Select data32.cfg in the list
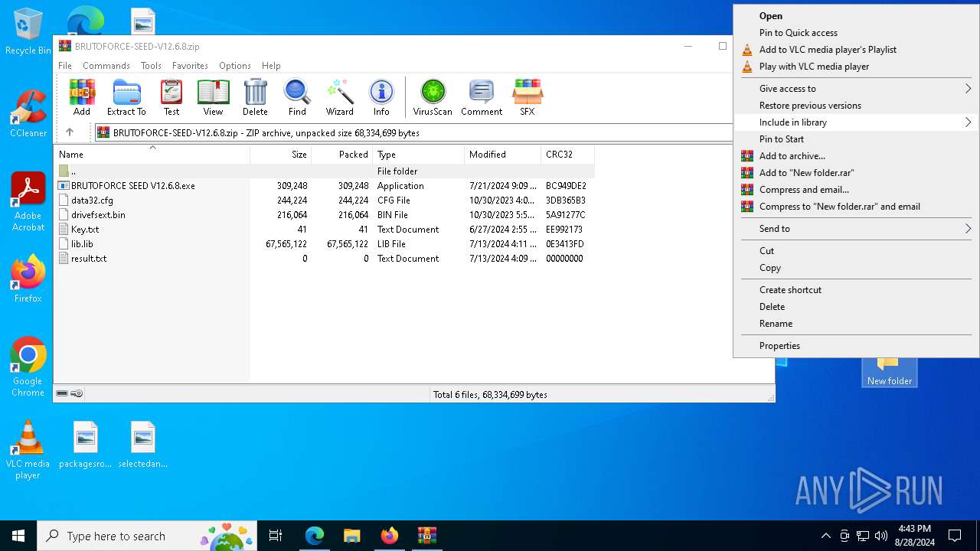 (x=324, y=201)
